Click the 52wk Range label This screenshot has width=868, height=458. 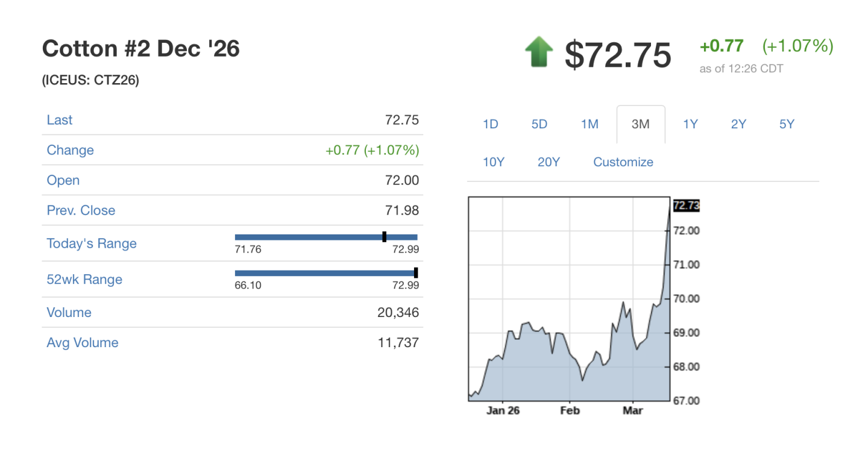click(x=84, y=280)
